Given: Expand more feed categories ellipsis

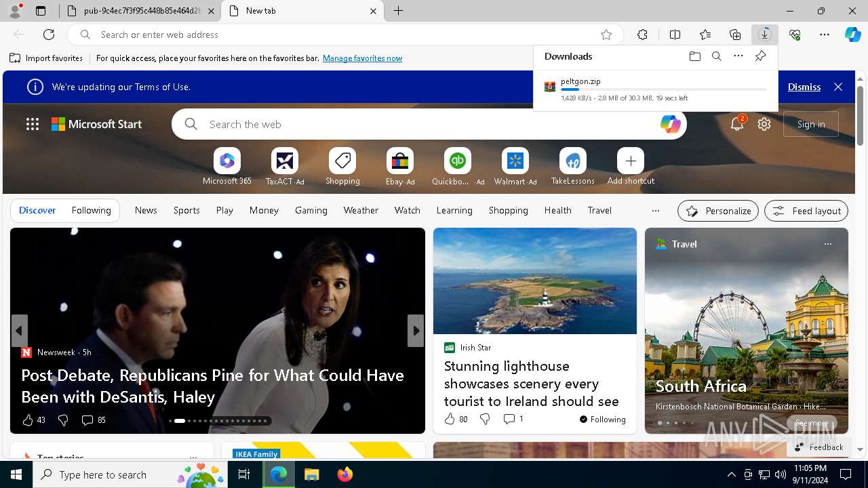Looking at the screenshot, I should click(655, 211).
